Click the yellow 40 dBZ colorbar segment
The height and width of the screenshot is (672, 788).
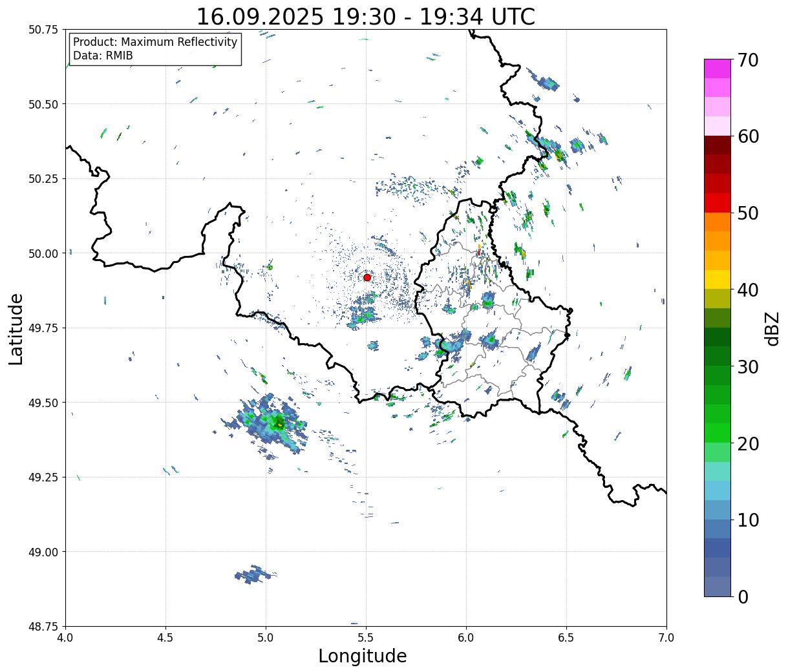pyautogui.click(x=718, y=279)
